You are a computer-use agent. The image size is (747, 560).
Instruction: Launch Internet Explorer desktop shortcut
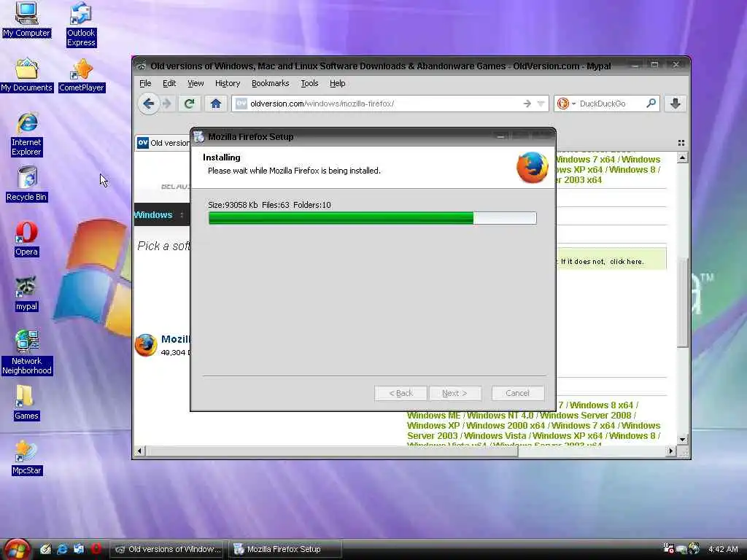pyautogui.click(x=27, y=134)
